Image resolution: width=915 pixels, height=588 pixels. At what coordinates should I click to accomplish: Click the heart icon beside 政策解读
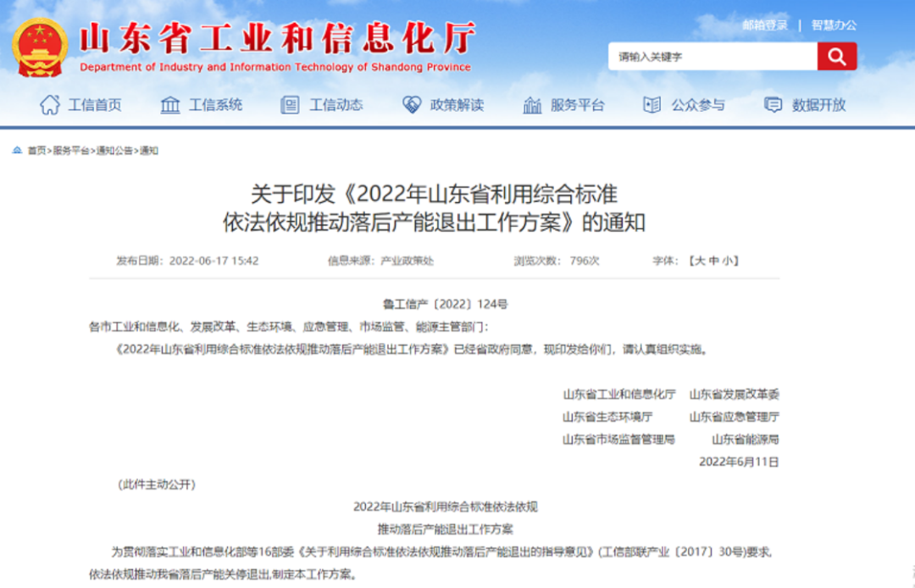coord(412,105)
